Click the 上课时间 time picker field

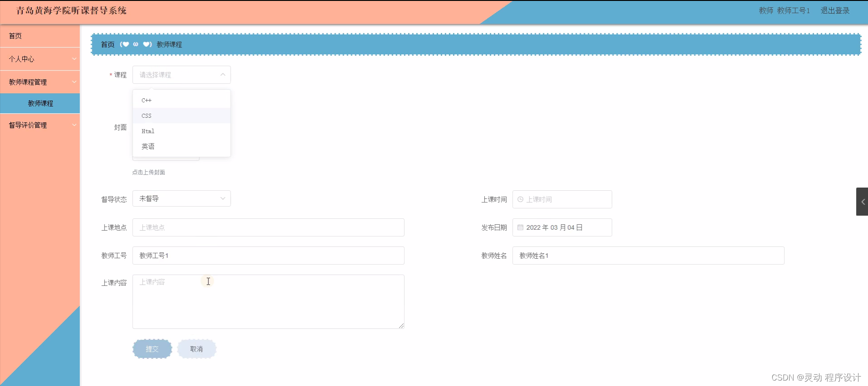[562, 199]
